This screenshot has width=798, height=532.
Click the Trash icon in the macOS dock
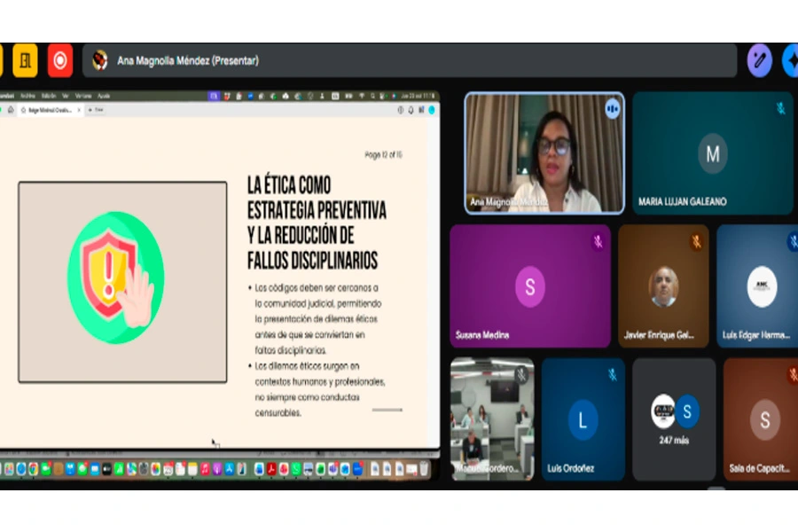tap(424, 469)
